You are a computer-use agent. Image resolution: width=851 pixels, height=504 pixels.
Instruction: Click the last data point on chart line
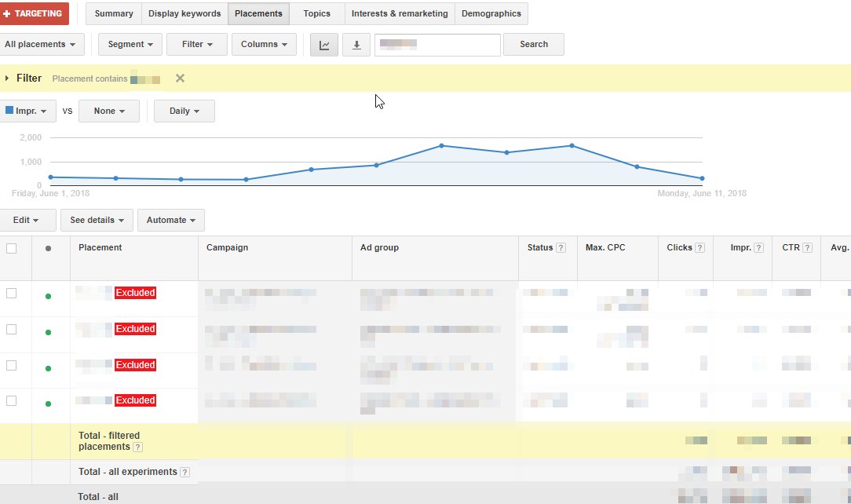(x=703, y=178)
